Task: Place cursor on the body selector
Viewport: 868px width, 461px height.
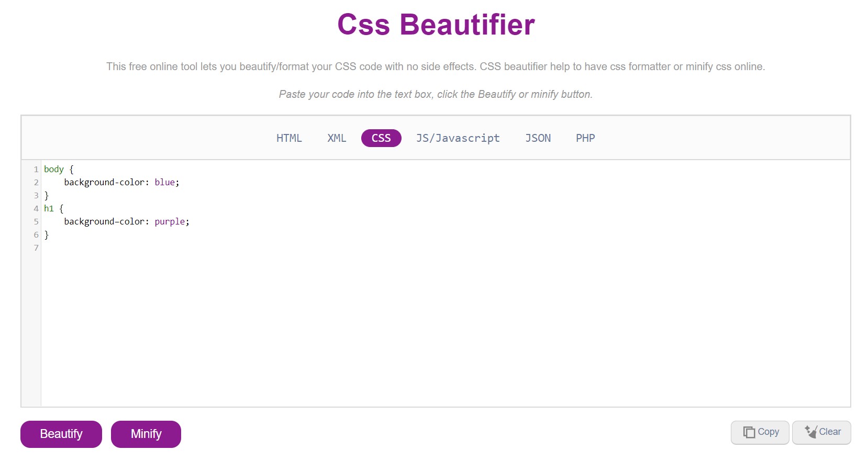Action: (53, 170)
